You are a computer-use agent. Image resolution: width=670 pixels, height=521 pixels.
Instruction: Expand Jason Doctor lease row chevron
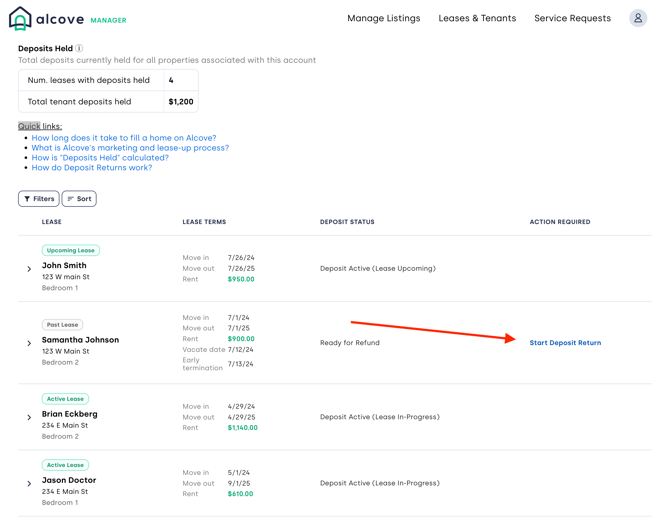(x=29, y=483)
